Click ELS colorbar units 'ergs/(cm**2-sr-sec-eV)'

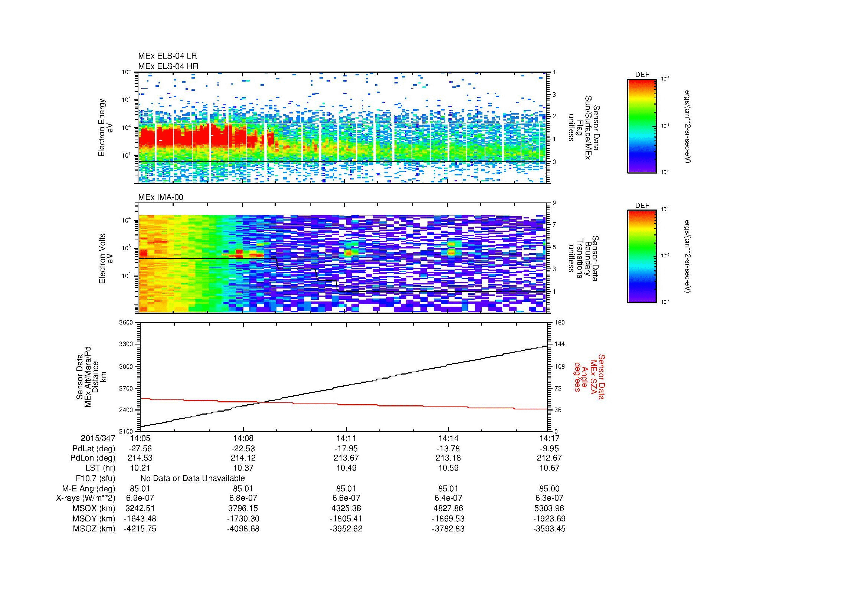(688, 126)
